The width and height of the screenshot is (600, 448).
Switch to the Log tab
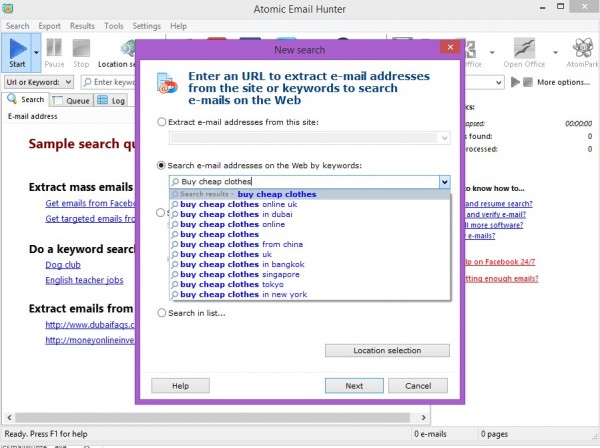[x=111, y=101]
